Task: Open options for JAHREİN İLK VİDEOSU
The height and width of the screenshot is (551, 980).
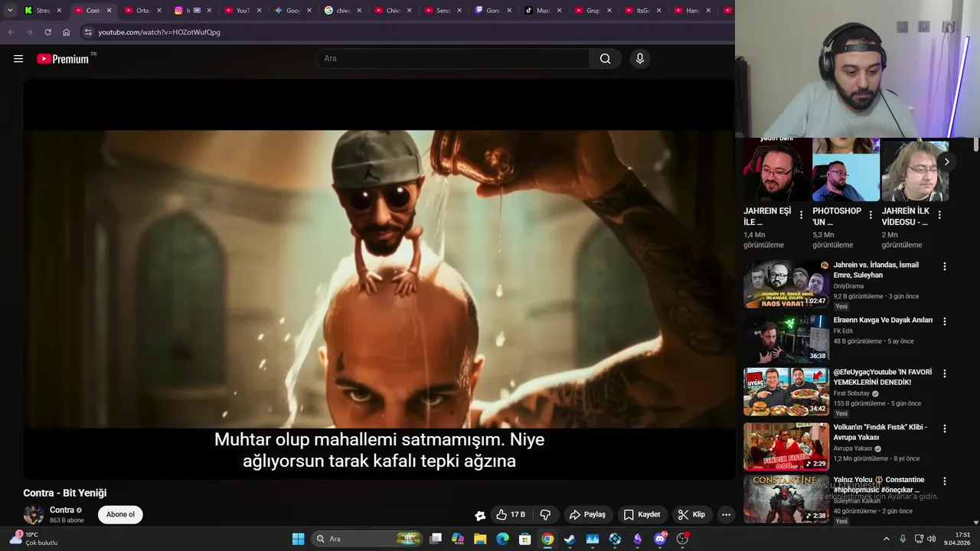Action: [939, 215]
